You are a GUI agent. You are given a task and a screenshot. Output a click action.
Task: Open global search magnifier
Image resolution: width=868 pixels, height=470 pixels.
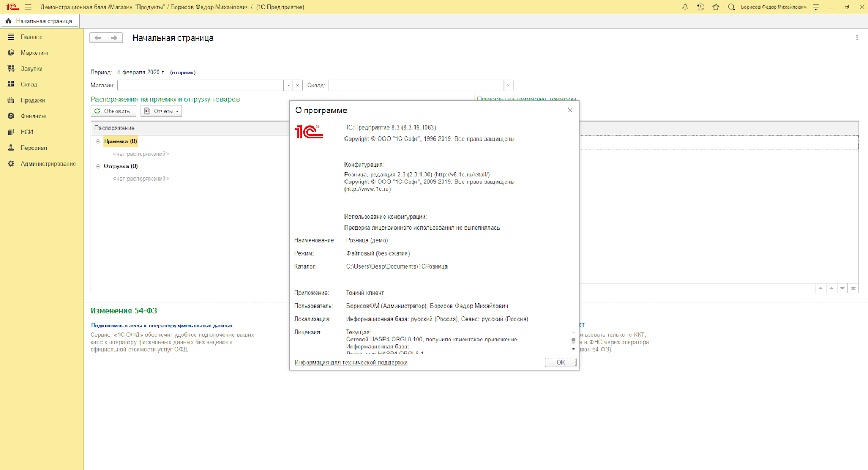(x=731, y=7)
